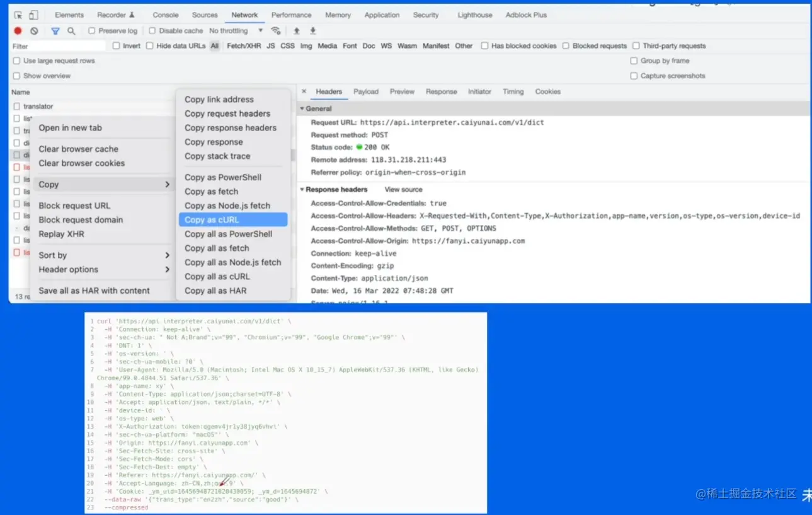Select the Fetch/XHR filter button
The image size is (812, 515).
coord(244,46)
